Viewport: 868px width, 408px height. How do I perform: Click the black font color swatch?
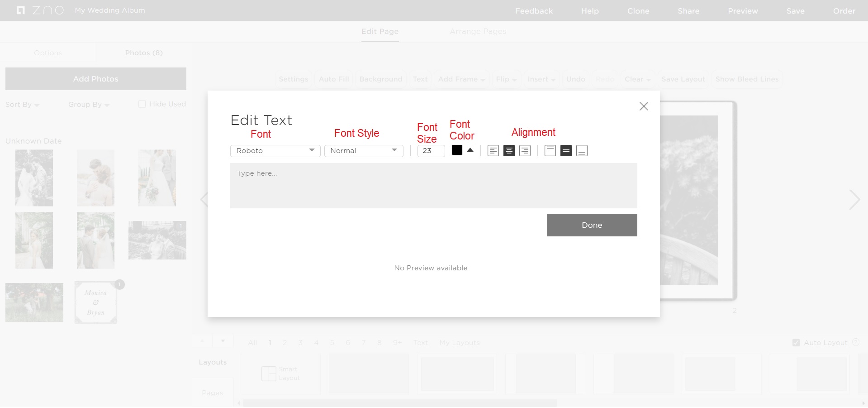click(x=457, y=150)
